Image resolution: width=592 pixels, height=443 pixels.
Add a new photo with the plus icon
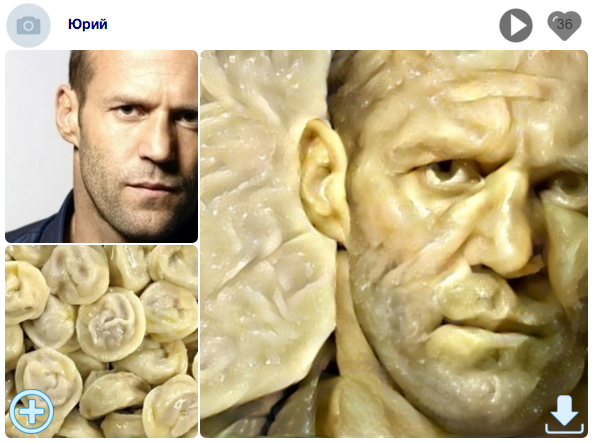point(31,412)
